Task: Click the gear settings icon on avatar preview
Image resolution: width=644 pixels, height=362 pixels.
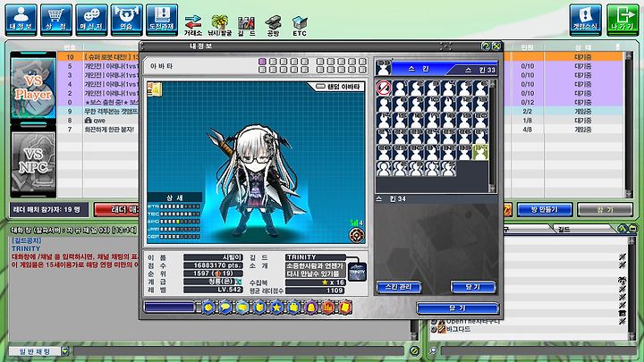Action: [x=356, y=236]
